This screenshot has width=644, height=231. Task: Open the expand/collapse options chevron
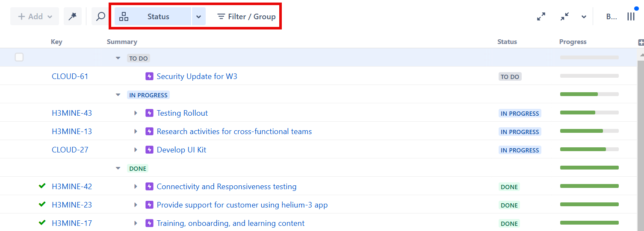click(584, 17)
